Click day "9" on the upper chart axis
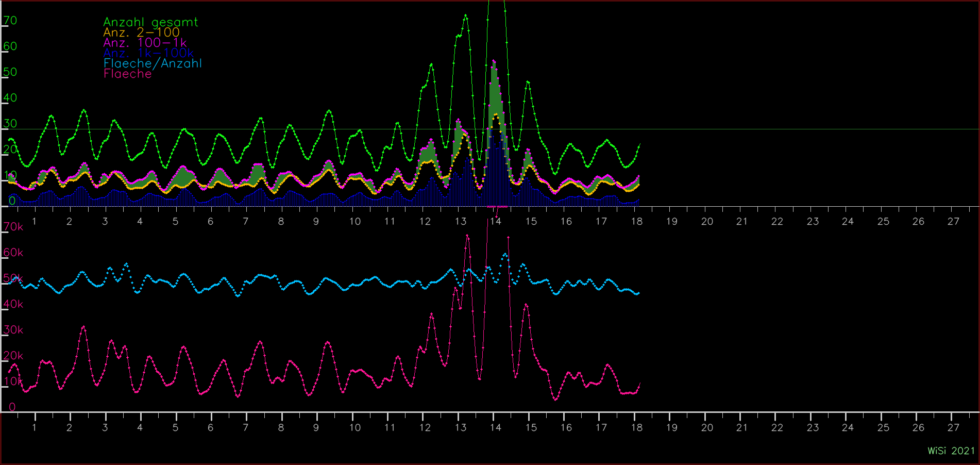This screenshot has height=465, width=980. point(316,221)
